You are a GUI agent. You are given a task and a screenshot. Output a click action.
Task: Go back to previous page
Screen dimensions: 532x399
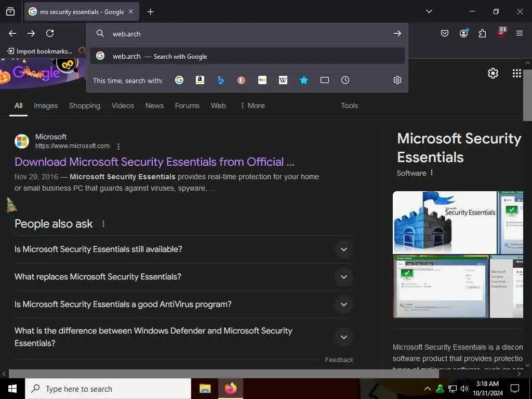click(x=12, y=33)
